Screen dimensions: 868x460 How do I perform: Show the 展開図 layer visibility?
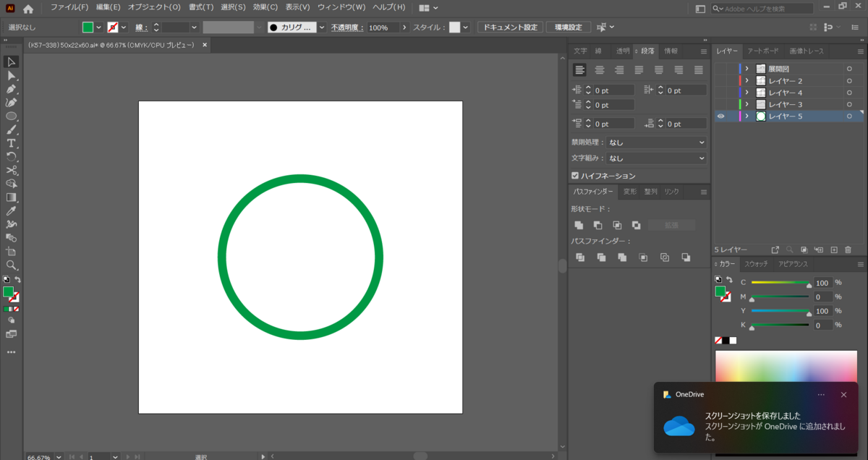pyautogui.click(x=720, y=69)
